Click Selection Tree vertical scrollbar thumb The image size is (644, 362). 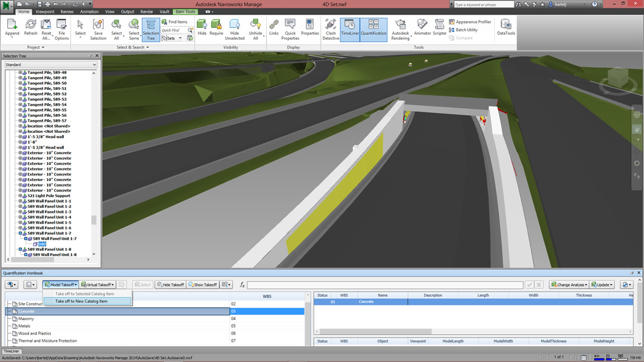pyautogui.click(x=94, y=220)
